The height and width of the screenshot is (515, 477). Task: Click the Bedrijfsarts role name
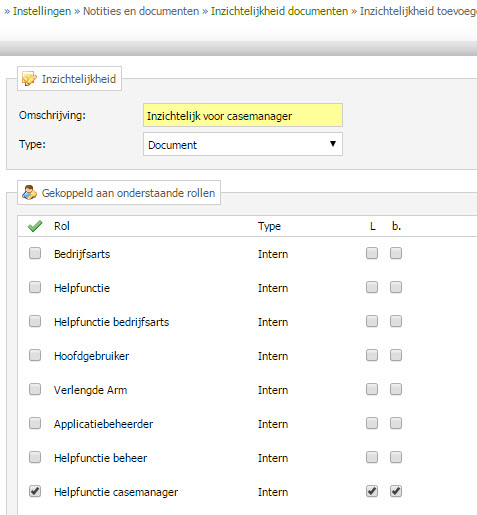coord(82,254)
